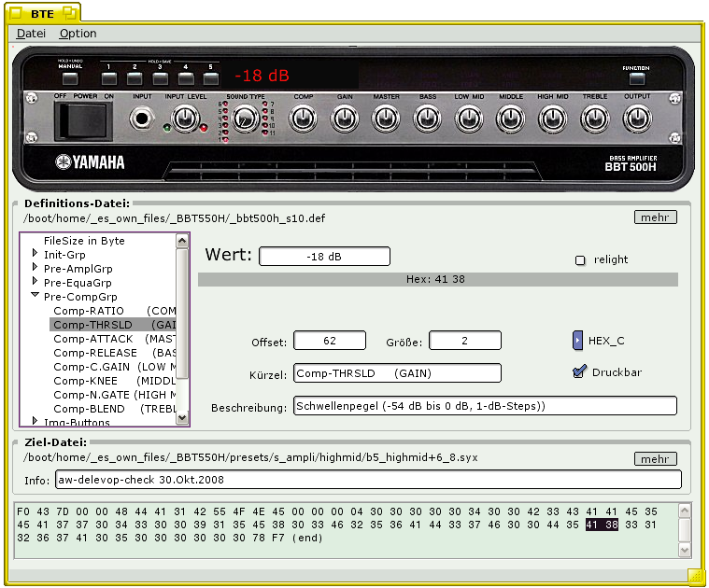709x588 pixels.
Task: Click the COMP knob
Action: point(303,119)
